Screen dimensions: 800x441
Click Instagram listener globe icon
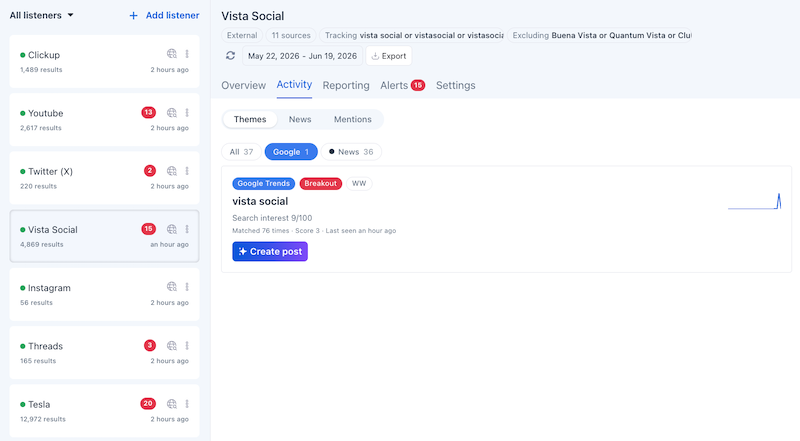[x=172, y=287]
